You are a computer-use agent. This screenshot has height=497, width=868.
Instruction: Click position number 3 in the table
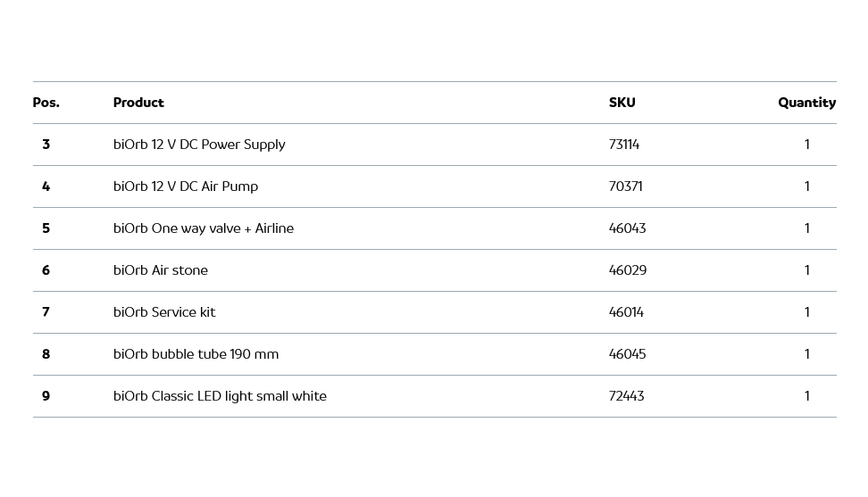[x=46, y=145]
